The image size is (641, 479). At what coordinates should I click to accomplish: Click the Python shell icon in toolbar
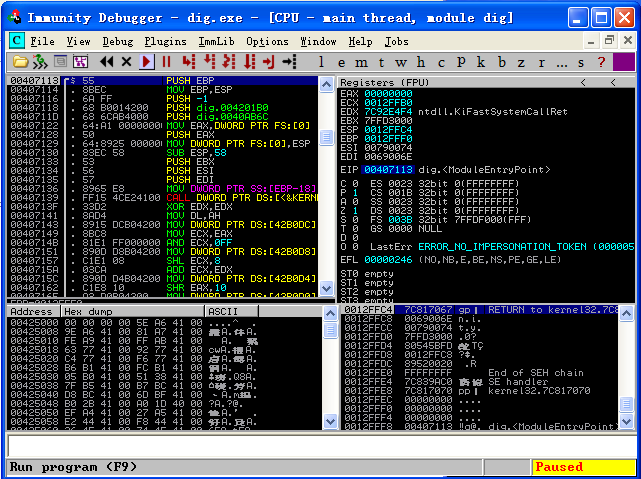40,62
